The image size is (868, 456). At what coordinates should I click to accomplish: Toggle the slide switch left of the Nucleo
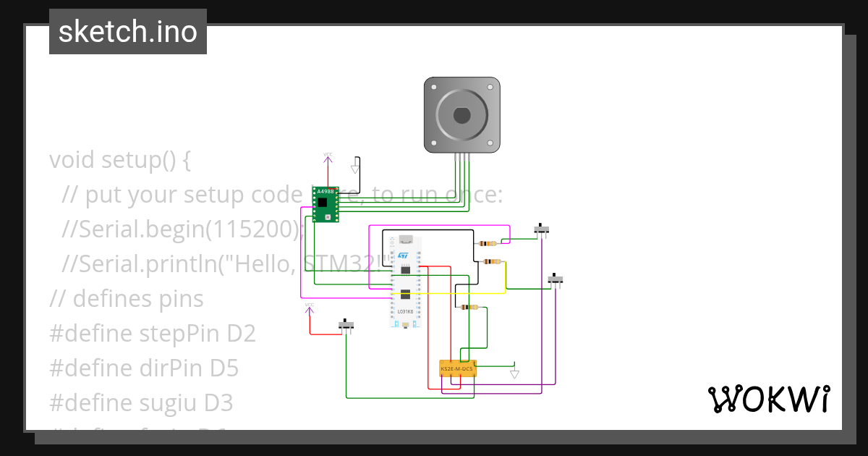(346, 324)
